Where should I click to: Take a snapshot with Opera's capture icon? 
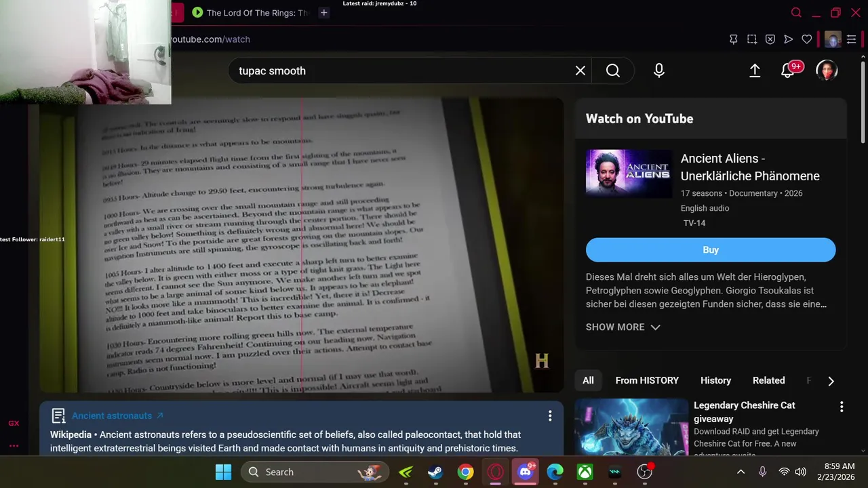752,39
